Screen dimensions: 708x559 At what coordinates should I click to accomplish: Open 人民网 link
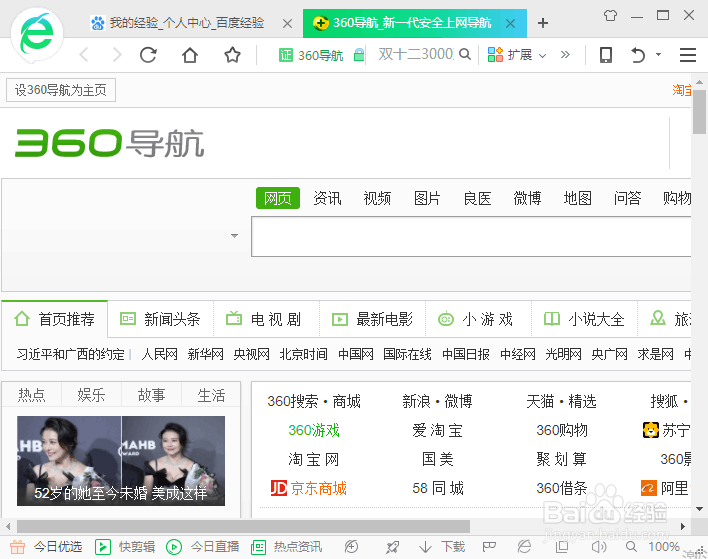pos(159,354)
